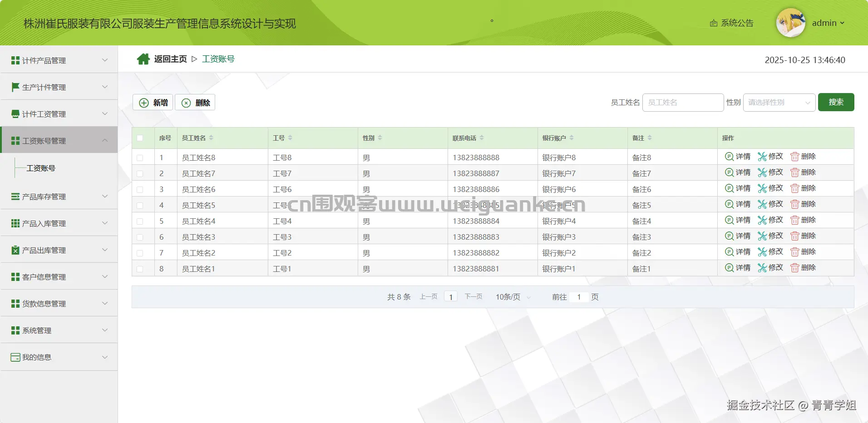The image size is (868, 423).
Task: Expand the 生产计件管理 menu chevron
Action: (105, 87)
